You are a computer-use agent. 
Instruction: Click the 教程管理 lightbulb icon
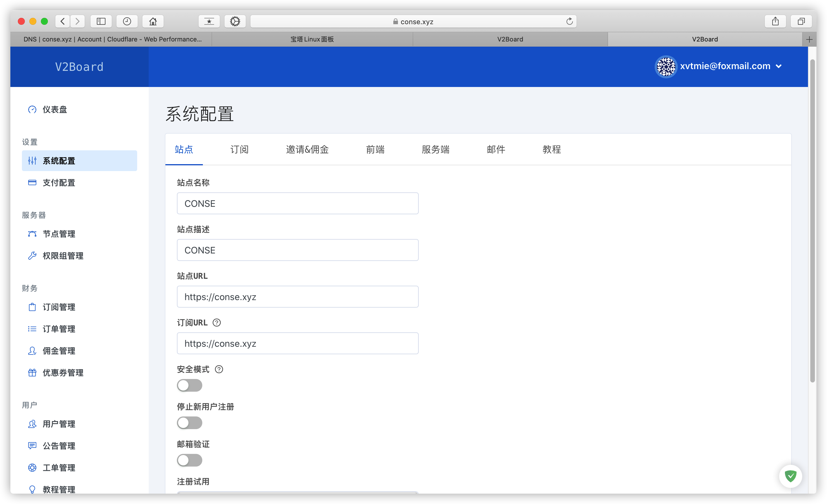32,489
